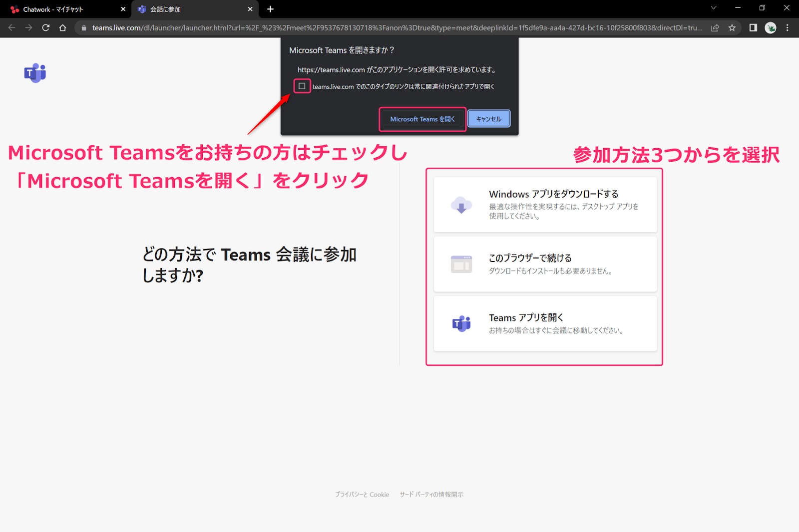This screenshot has height=532, width=799.
Task: Click the Chatwork tab favicon
Action: coord(15,9)
